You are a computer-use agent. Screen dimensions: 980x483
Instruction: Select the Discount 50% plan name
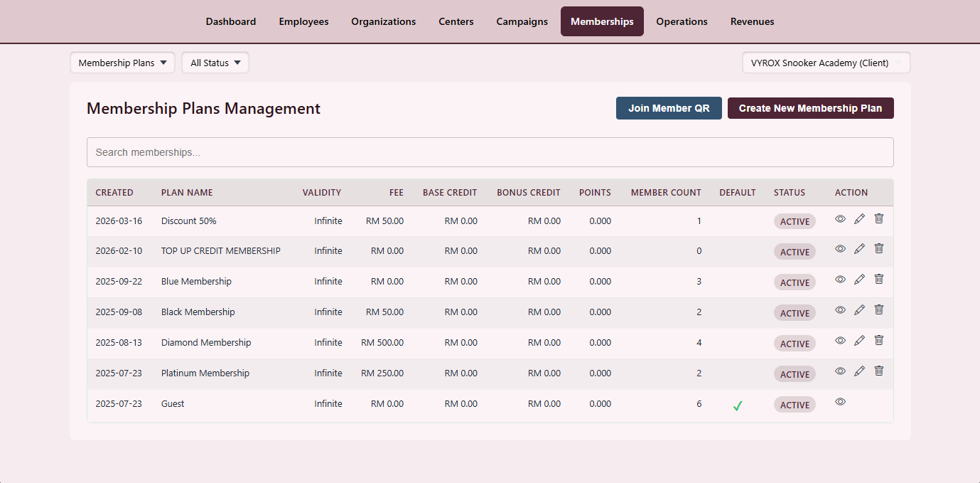[189, 221]
